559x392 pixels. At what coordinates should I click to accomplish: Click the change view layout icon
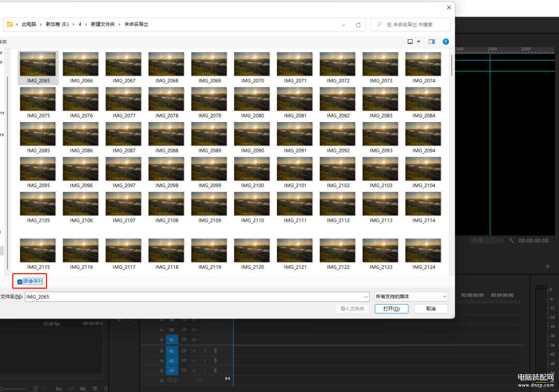click(x=410, y=42)
